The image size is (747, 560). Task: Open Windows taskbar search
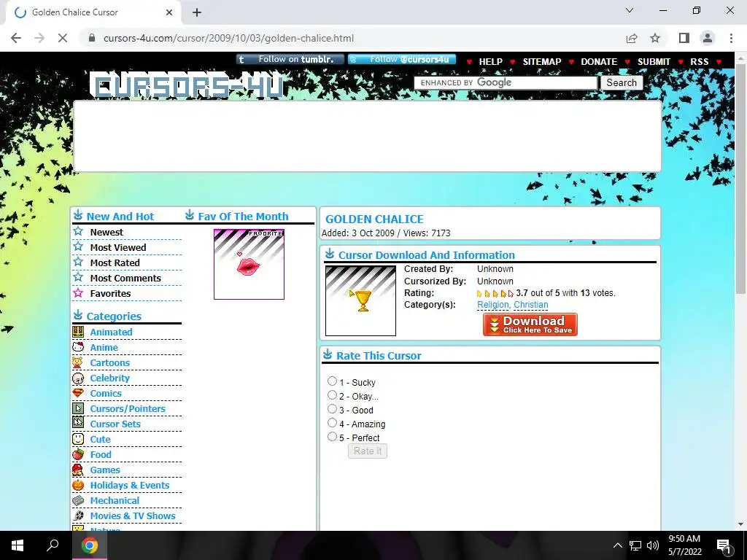pos(53,545)
